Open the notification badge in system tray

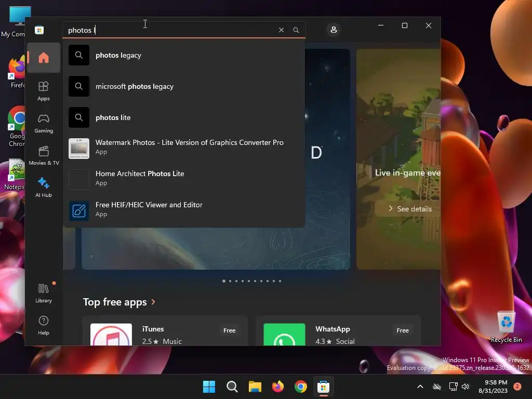point(517,387)
